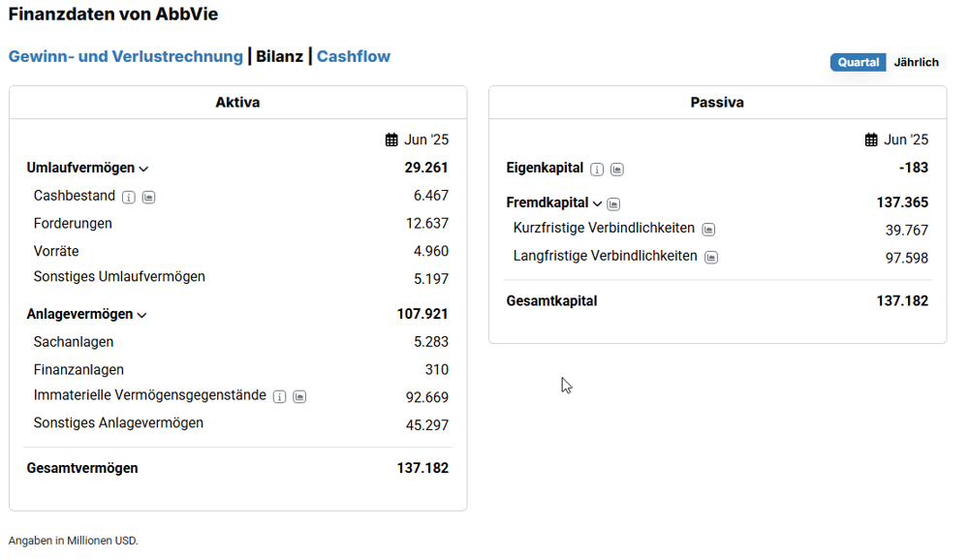The width and height of the screenshot is (969, 560).
Task: Show chart for Kurzfristige Verbindlichkeiten
Action: click(x=709, y=230)
